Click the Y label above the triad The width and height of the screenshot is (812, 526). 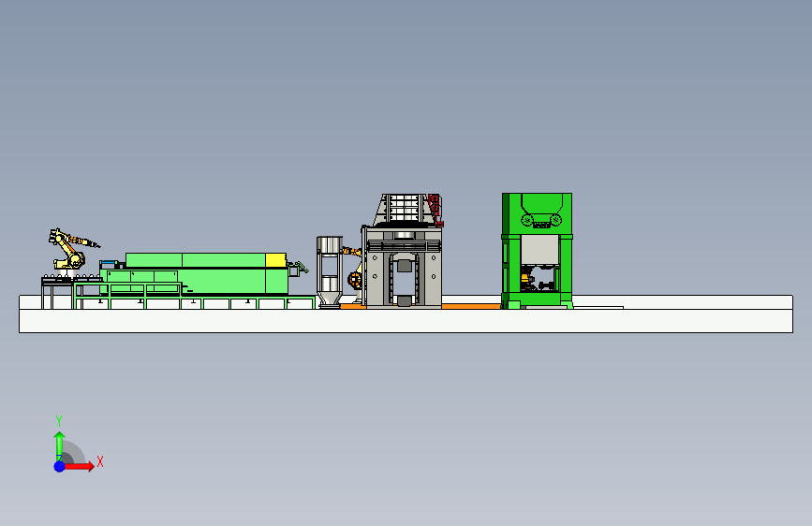tap(59, 420)
